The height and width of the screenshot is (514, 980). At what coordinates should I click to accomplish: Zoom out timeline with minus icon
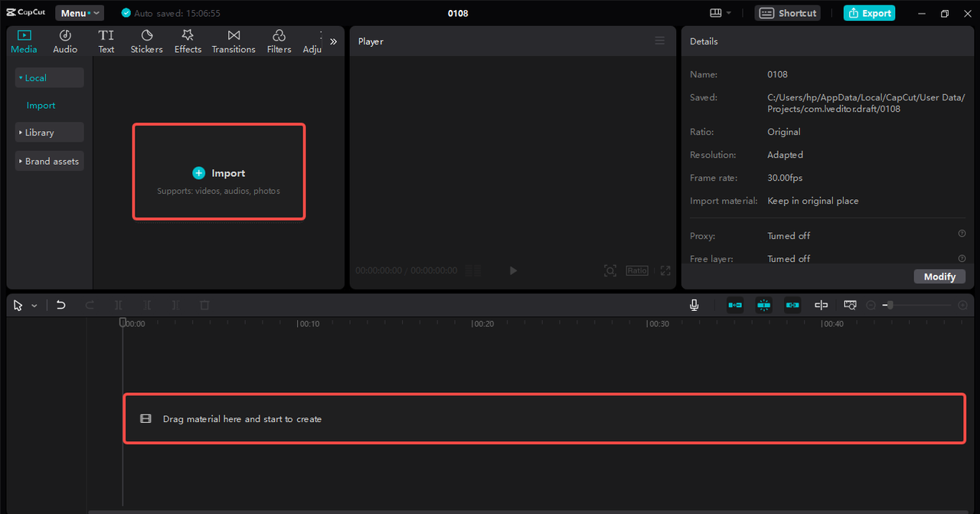tap(871, 305)
